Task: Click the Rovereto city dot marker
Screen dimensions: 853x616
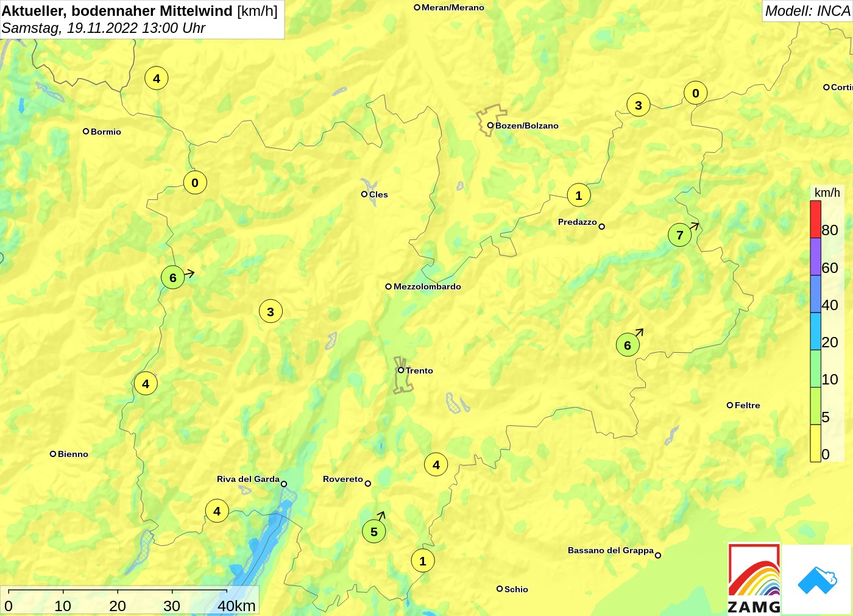Action: [368, 484]
